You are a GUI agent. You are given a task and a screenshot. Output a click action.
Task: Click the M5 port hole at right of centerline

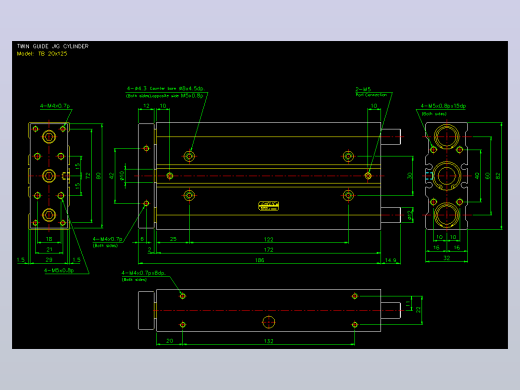pos(368,176)
